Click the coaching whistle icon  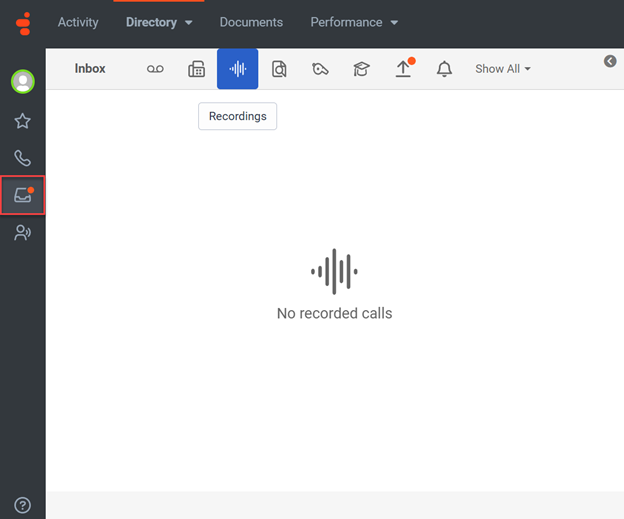320,69
